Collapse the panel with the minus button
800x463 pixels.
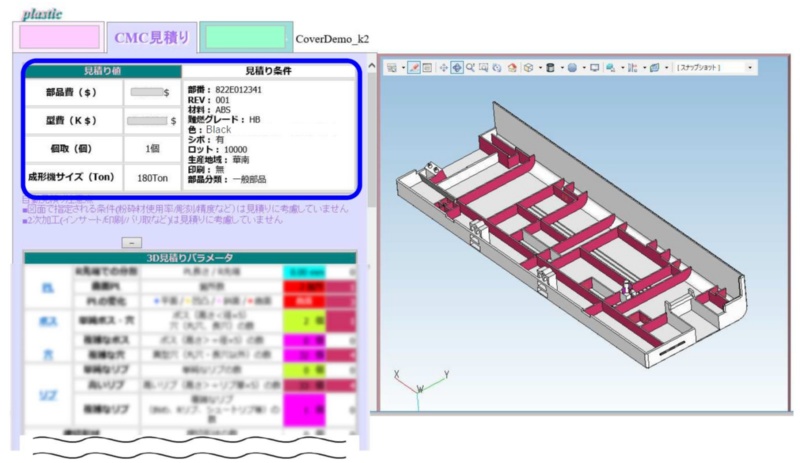point(131,242)
